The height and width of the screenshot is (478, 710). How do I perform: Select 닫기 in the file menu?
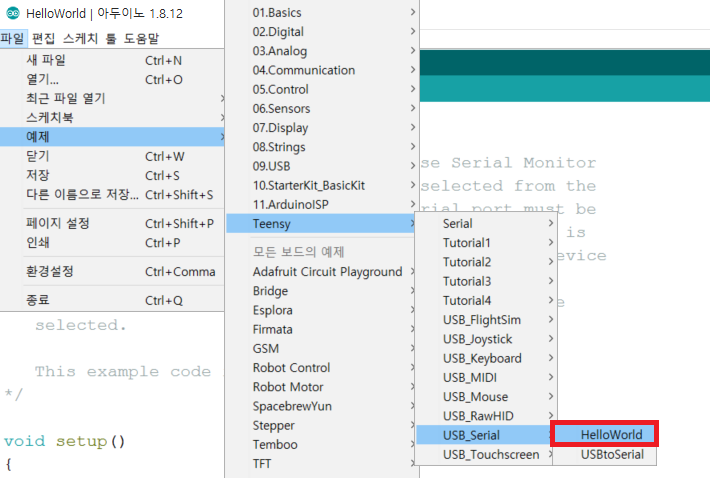point(112,156)
